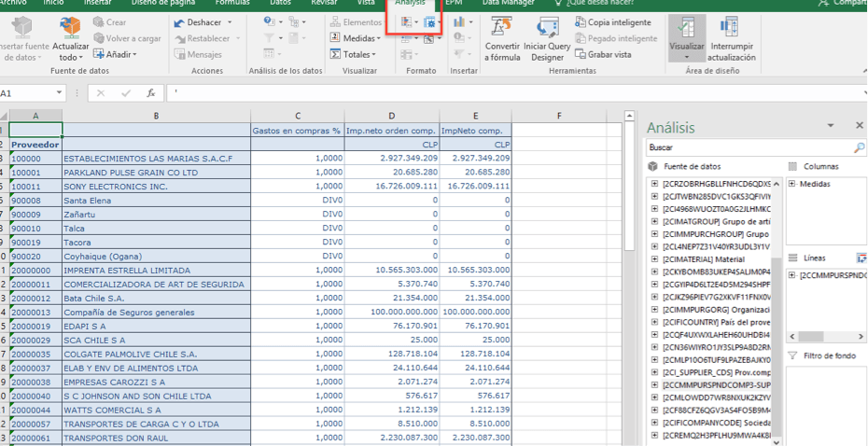868x446 pixels.
Task: Click cell 'COLGATE PALMOLIVE CHILE S.A.'
Action: point(157,354)
